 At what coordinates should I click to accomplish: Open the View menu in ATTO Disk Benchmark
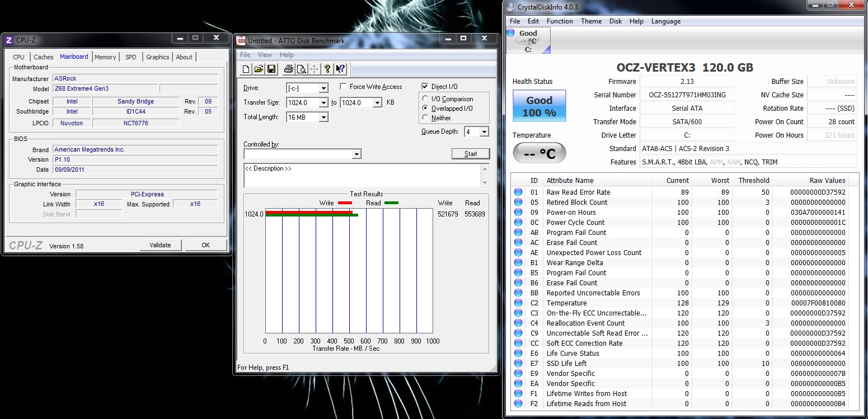pos(265,55)
